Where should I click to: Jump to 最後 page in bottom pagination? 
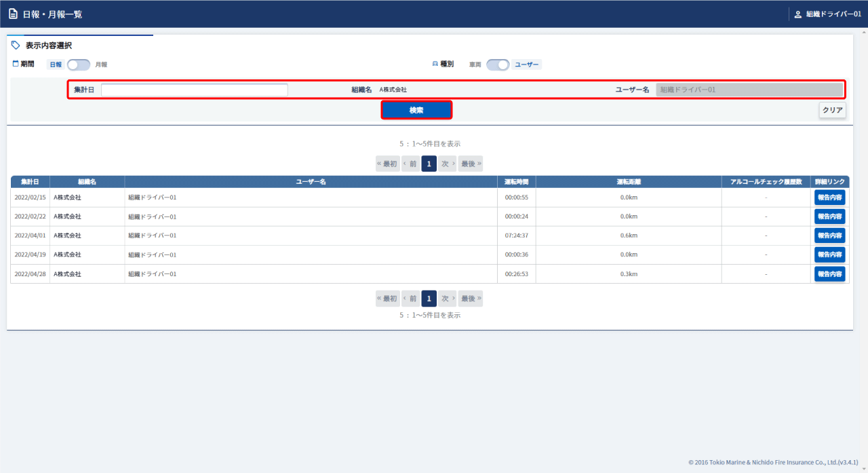coord(470,299)
